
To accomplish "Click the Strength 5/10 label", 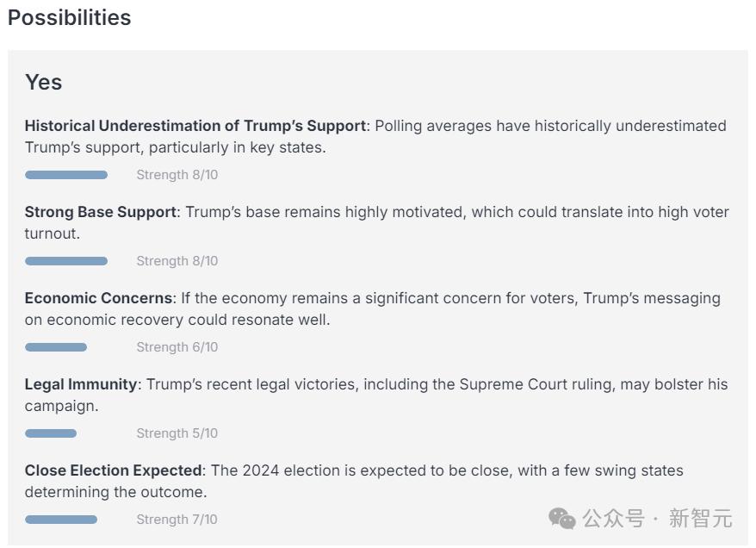I will click(177, 433).
